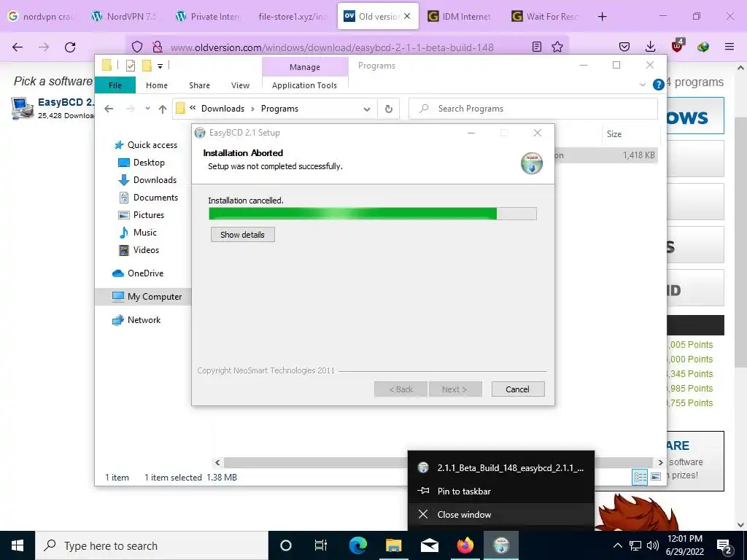Open quick access toolbar customize dropdown

click(160, 66)
